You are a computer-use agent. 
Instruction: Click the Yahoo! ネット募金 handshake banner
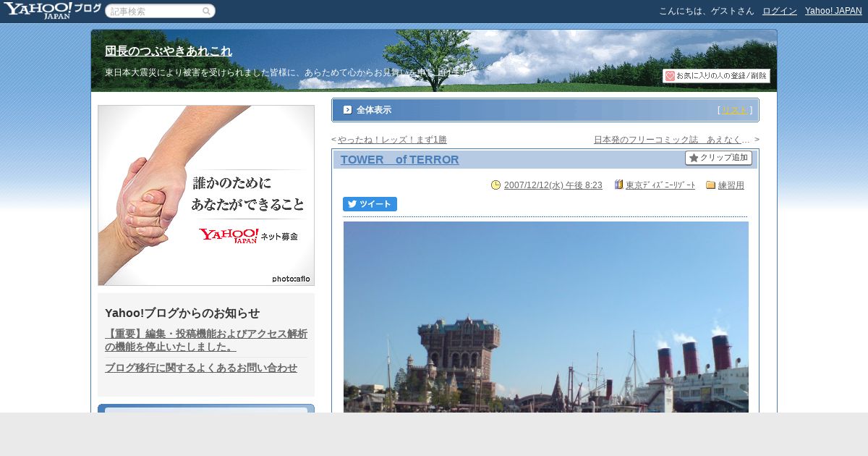pyautogui.click(x=206, y=195)
